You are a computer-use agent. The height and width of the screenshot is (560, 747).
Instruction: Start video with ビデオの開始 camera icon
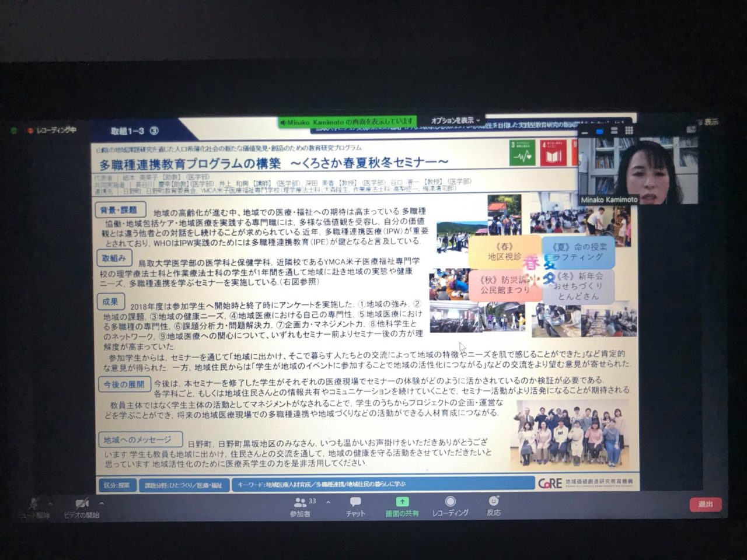point(81,503)
